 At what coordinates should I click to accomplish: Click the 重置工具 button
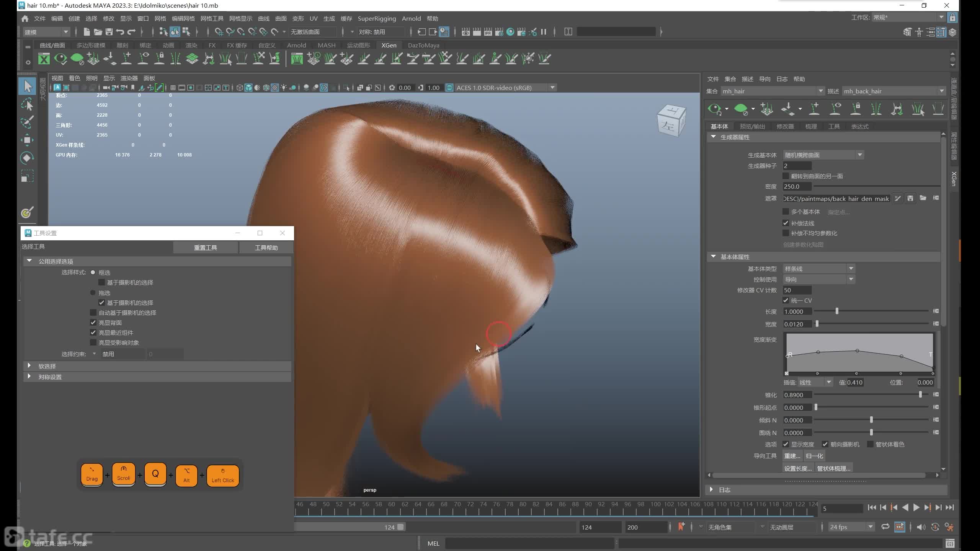point(206,248)
